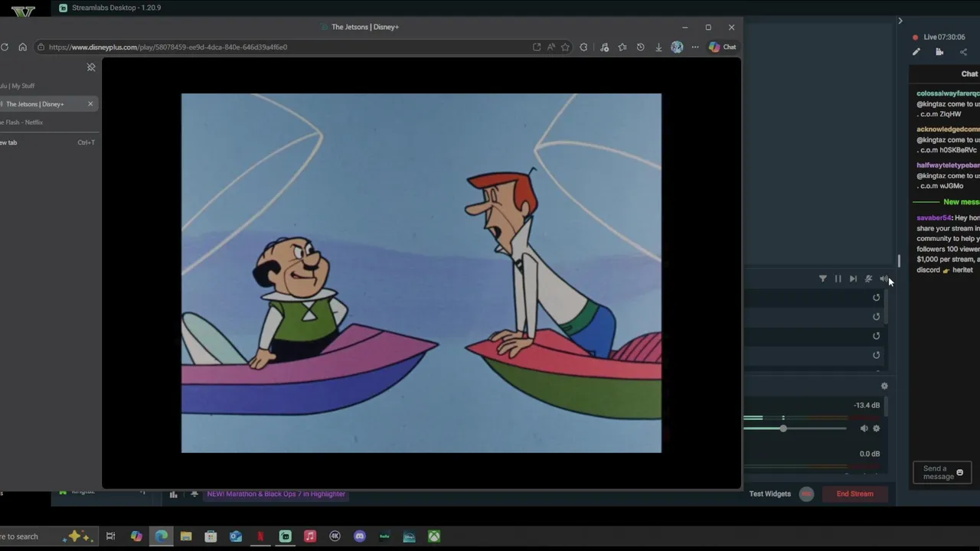Open the Streamlabs events filter icon
This screenshot has width=980, height=551.
coord(823,279)
